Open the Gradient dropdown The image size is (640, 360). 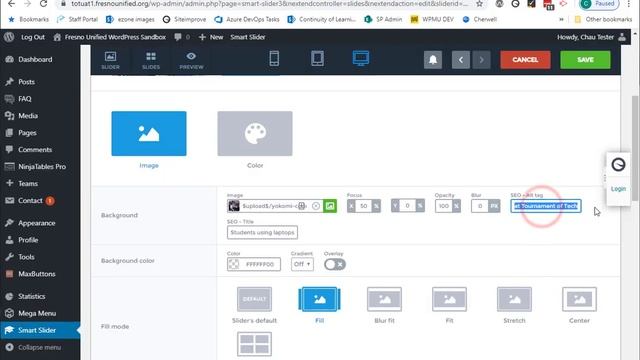coord(302,264)
